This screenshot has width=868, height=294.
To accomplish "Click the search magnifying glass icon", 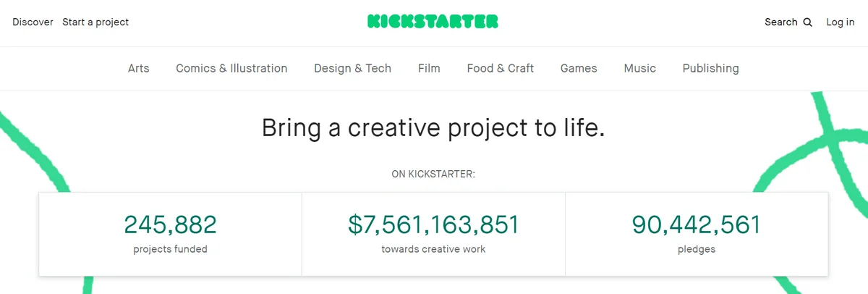I will pyautogui.click(x=808, y=22).
